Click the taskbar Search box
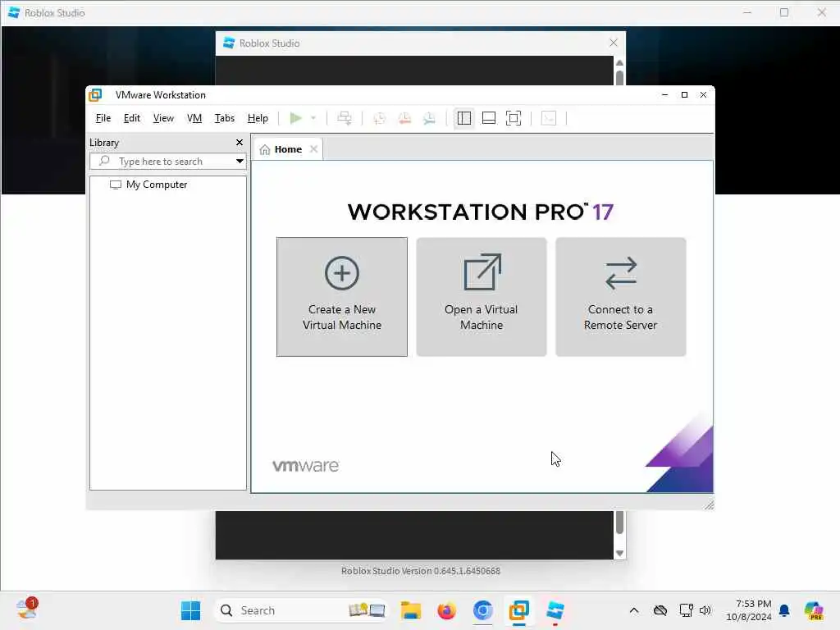Viewport: 840px width, 630px height. click(300, 610)
